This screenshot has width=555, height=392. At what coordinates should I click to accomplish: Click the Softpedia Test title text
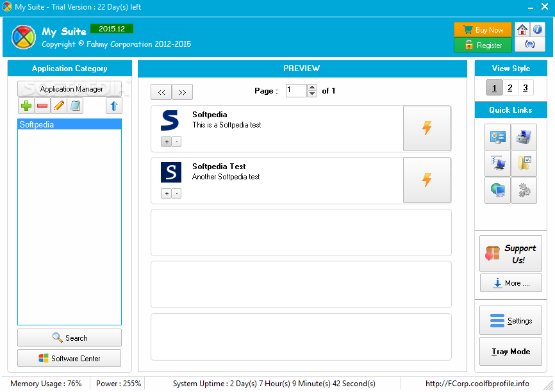point(219,167)
